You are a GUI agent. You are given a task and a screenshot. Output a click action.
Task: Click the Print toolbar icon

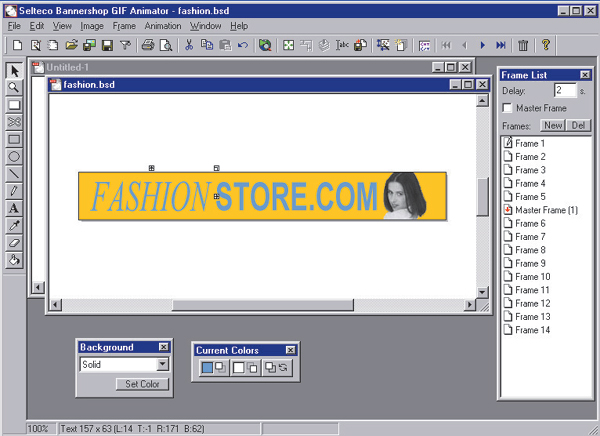(148, 45)
